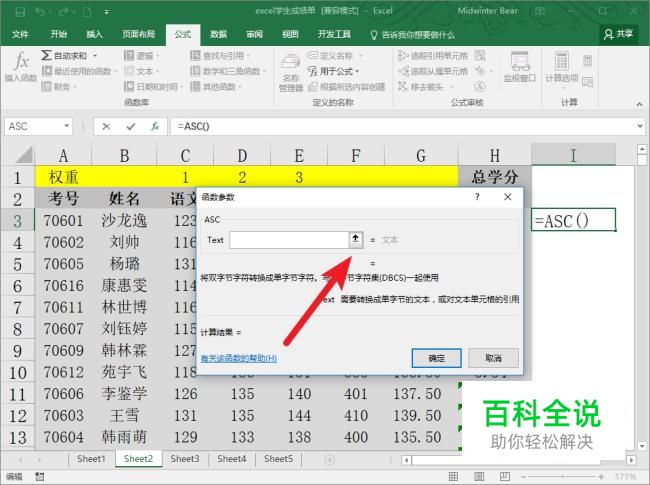Expand the AutoSum dropdown arrow
Screen dimensions: 650x485
pyautogui.click(x=95, y=56)
